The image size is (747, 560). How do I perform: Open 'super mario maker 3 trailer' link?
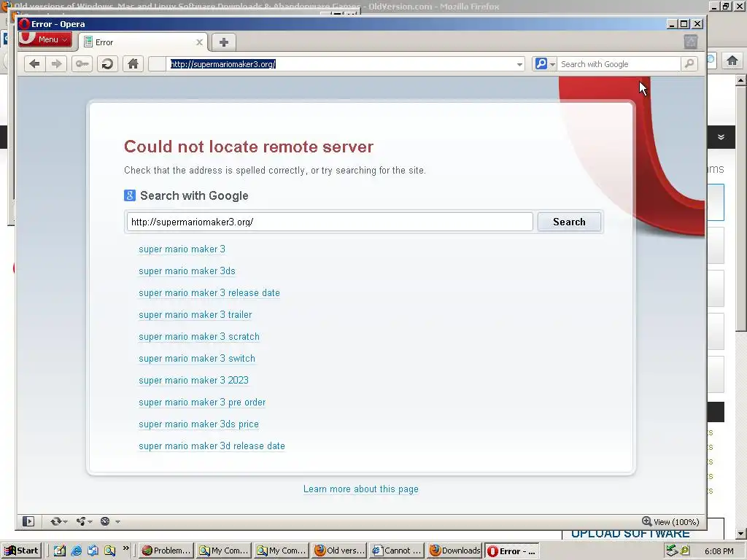[196, 315]
